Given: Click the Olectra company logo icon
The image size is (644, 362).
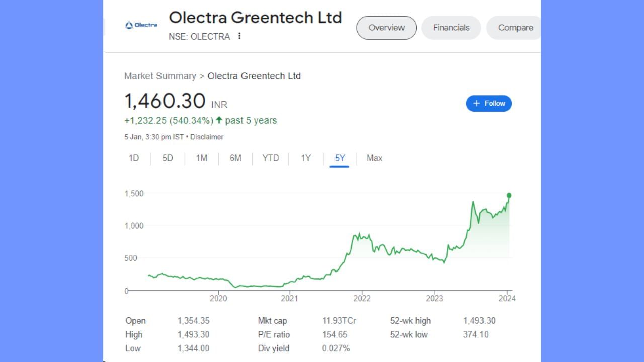Looking at the screenshot, I should coord(141,25).
